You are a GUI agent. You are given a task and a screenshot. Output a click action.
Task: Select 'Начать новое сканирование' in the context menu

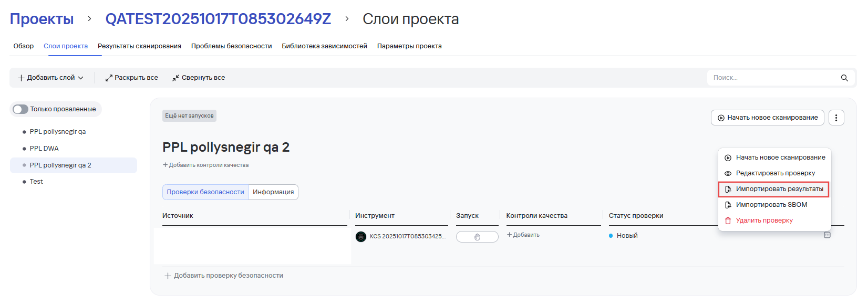coord(774,157)
